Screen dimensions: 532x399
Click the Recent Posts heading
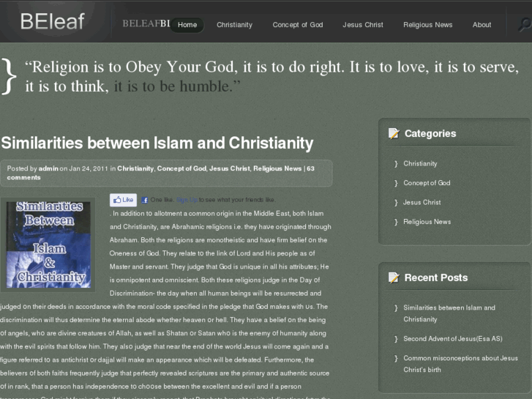click(x=436, y=277)
